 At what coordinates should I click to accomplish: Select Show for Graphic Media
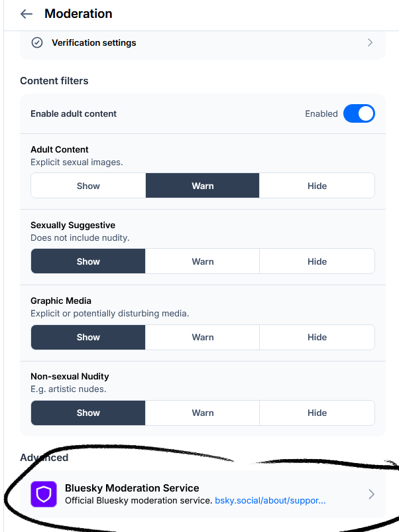pos(88,337)
